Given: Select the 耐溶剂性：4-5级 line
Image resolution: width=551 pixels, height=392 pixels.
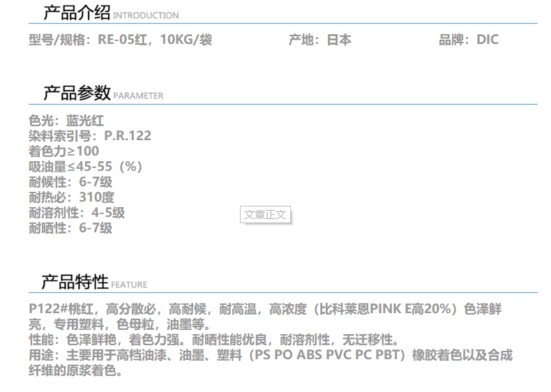Looking at the screenshot, I should pos(77,213).
